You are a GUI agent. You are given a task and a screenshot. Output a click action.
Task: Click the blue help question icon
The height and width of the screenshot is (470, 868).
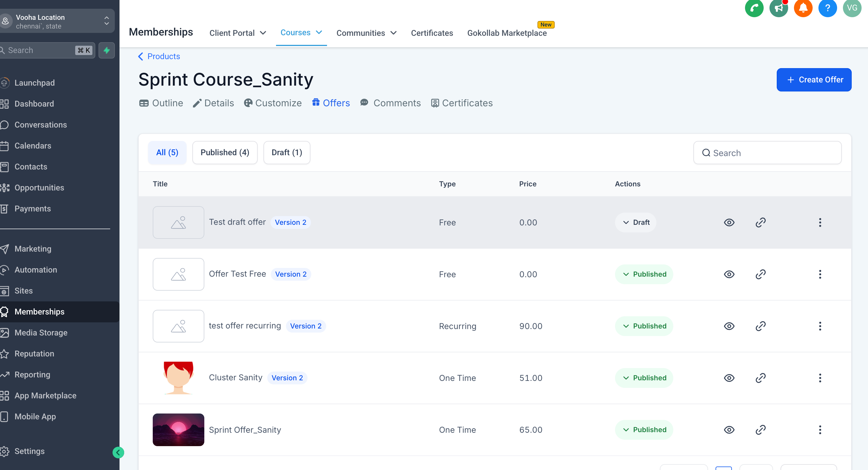827,8
